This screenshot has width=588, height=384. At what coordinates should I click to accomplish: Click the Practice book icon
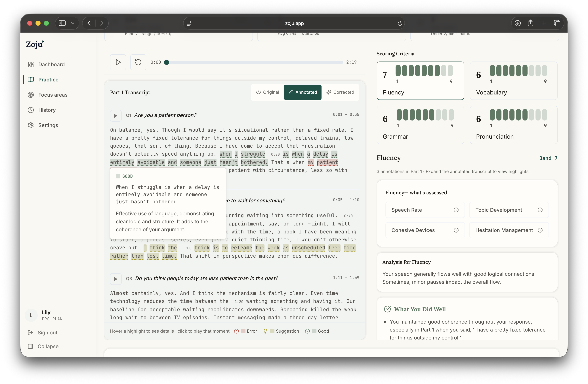click(x=31, y=79)
